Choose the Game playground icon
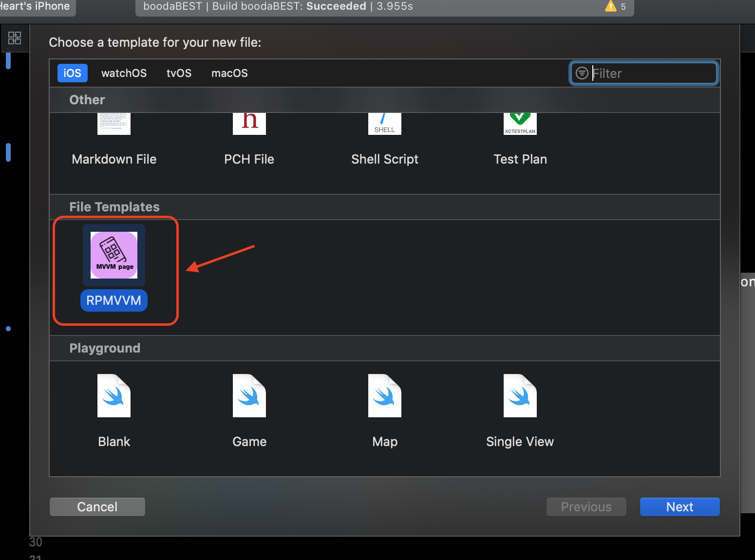This screenshot has width=755, height=560. (249, 395)
